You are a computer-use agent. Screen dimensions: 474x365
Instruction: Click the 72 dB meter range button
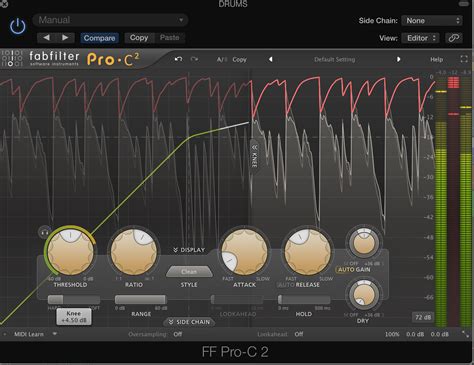coord(423,317)
